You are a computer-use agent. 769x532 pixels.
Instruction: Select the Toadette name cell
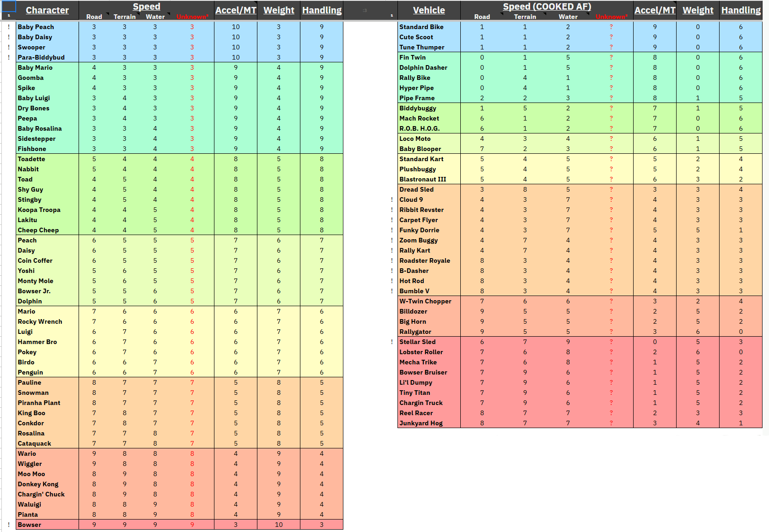(x=47, y=159)
